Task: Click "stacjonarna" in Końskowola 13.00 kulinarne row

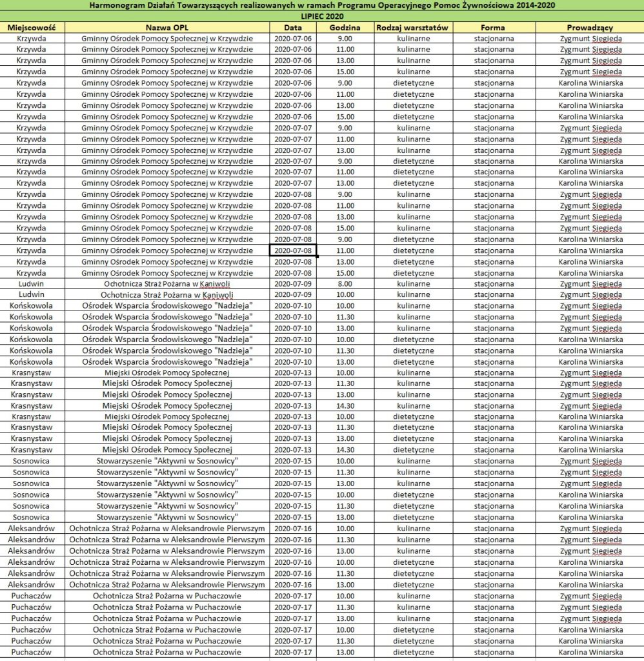Action: 494,329
